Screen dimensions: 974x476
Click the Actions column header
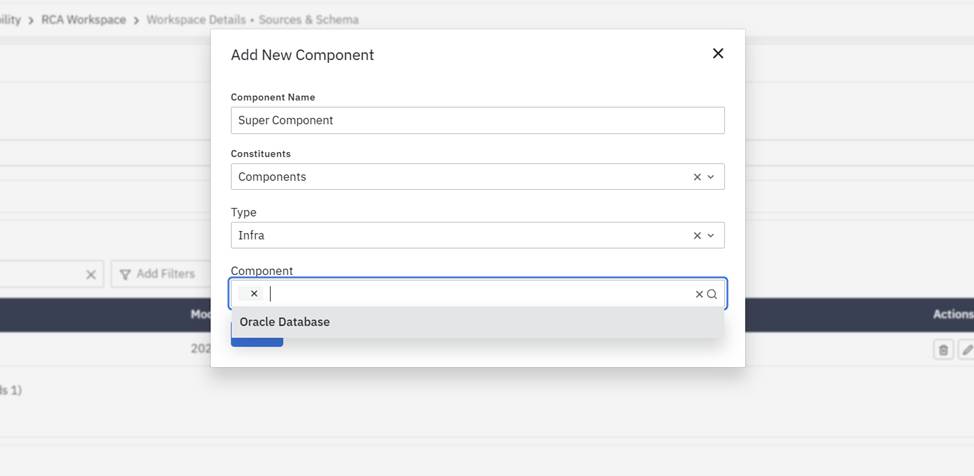[x=952, y=314]
